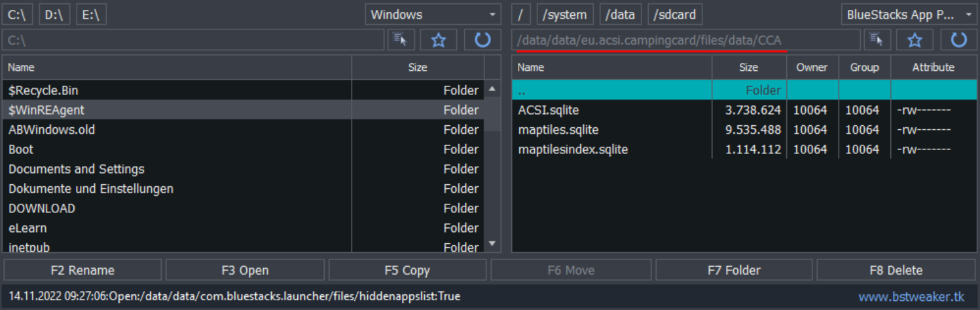Image resolution: width=980 pixels, height=310 pixels.
Task: Click the right pane favorites star icon
Action: [x=915, y=40]
